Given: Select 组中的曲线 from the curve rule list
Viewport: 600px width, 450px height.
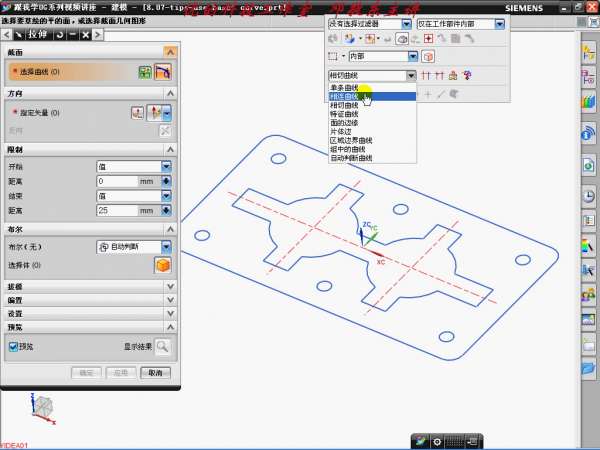Looking at the screenshot, I should click(x=372, y=149).
